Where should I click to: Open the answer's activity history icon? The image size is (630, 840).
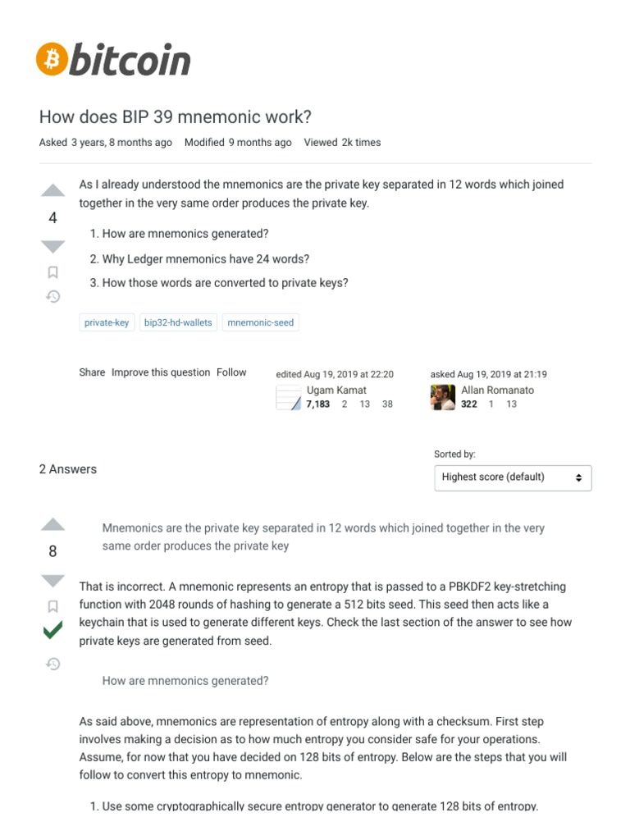pos(52,664)
